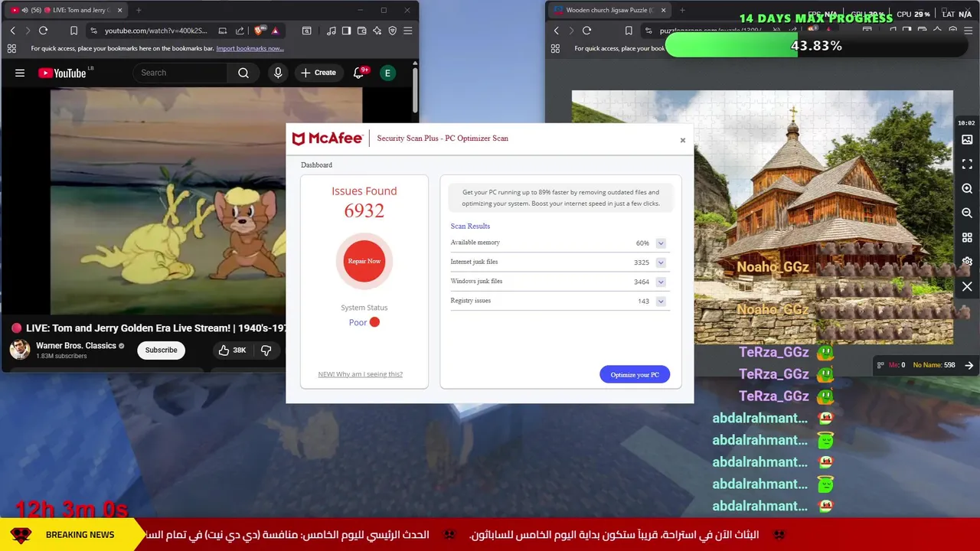980x551 pixels.
Task: Reload the puzzle page in right browser
Action: click(586, 31)
